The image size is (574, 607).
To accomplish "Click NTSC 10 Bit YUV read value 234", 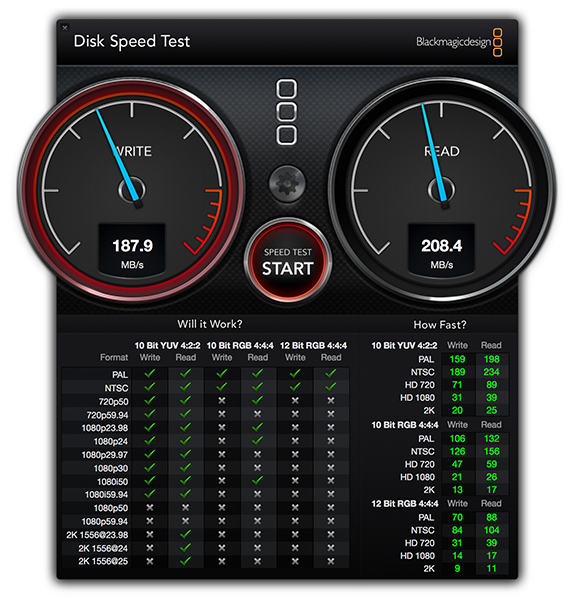I will click(x=492, y=372).
